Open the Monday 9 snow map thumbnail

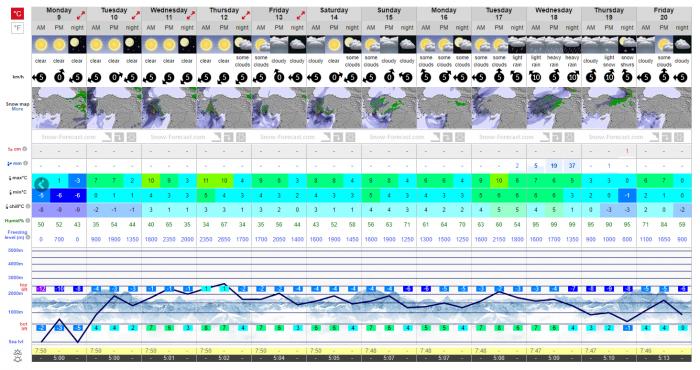coord(59,108)
